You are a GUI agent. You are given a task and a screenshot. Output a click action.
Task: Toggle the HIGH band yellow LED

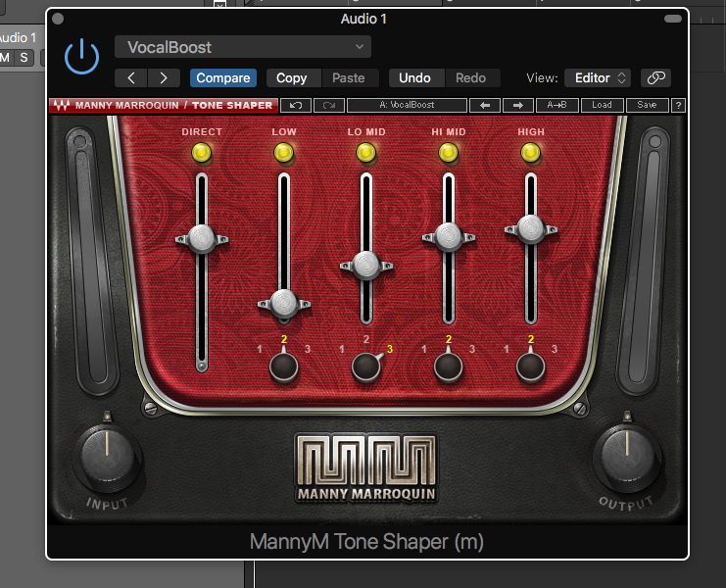(531, 152)
